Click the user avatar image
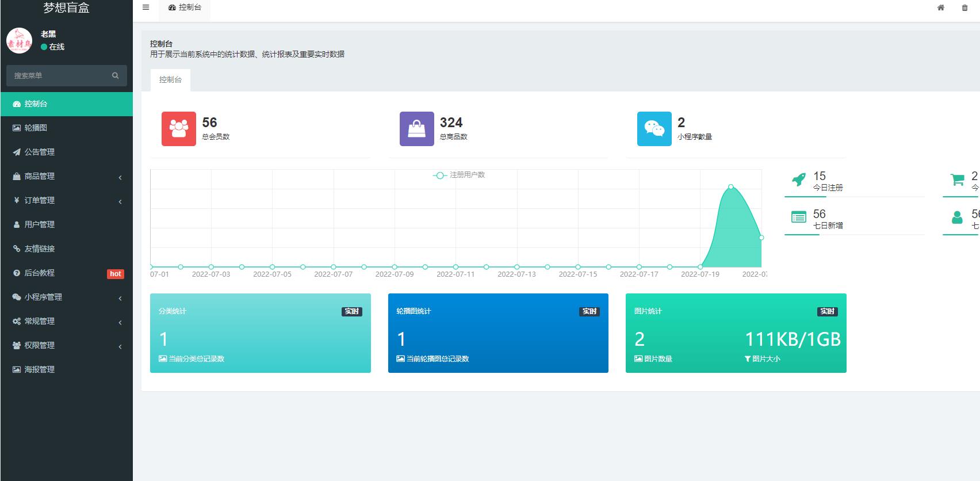 [19, 40]
